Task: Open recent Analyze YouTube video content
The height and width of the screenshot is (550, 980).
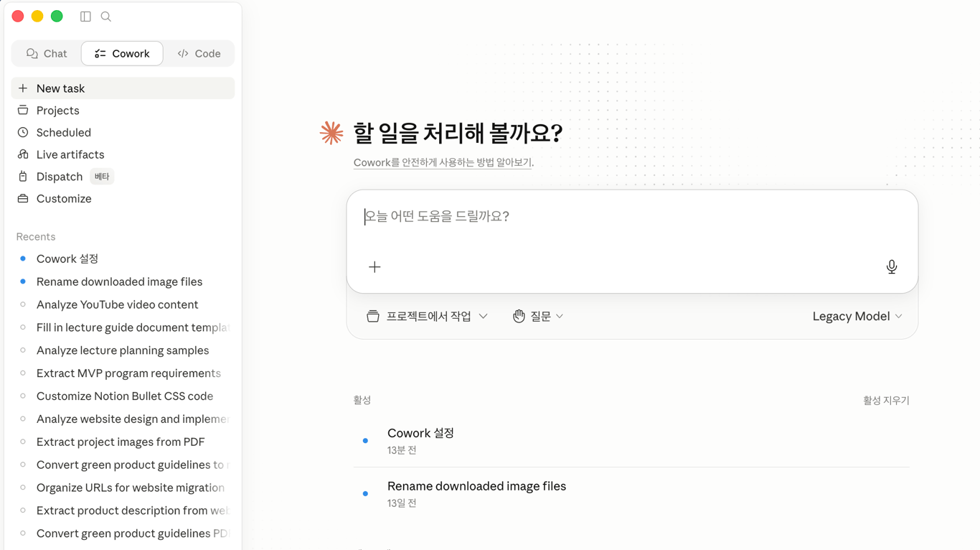Action: (x=123, y=304)
